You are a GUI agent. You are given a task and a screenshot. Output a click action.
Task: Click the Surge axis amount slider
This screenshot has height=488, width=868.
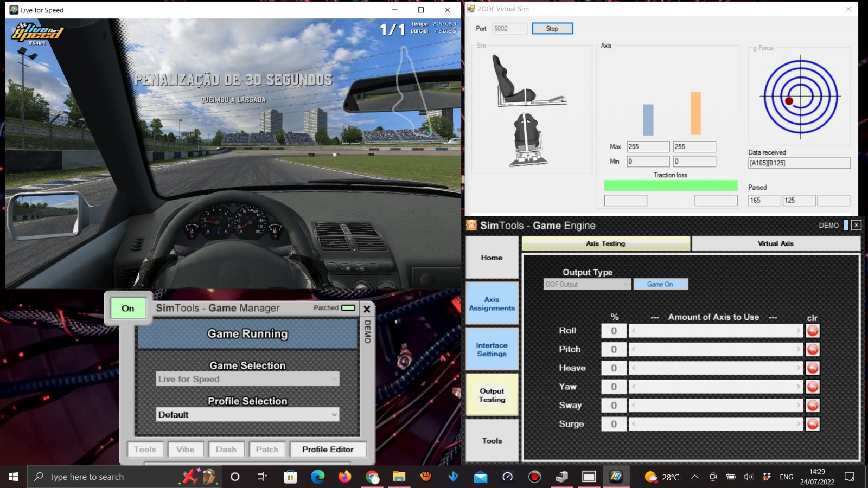(716, 424)
